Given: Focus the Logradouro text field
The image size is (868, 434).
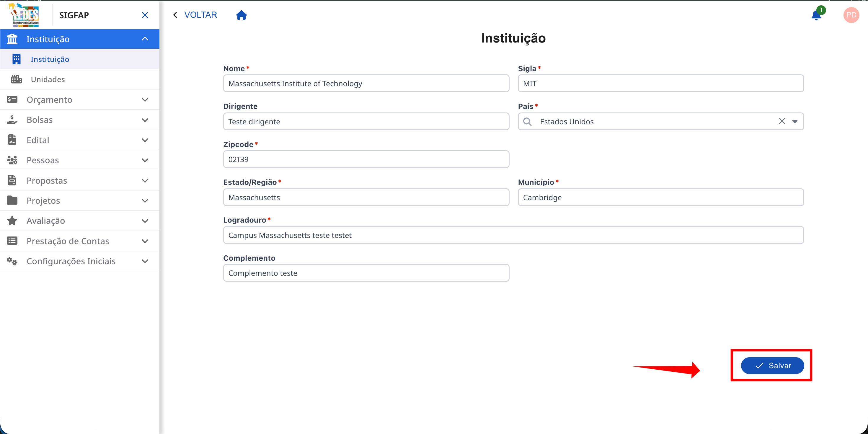Looking at the screenshot, I should [x=513, y=235].
